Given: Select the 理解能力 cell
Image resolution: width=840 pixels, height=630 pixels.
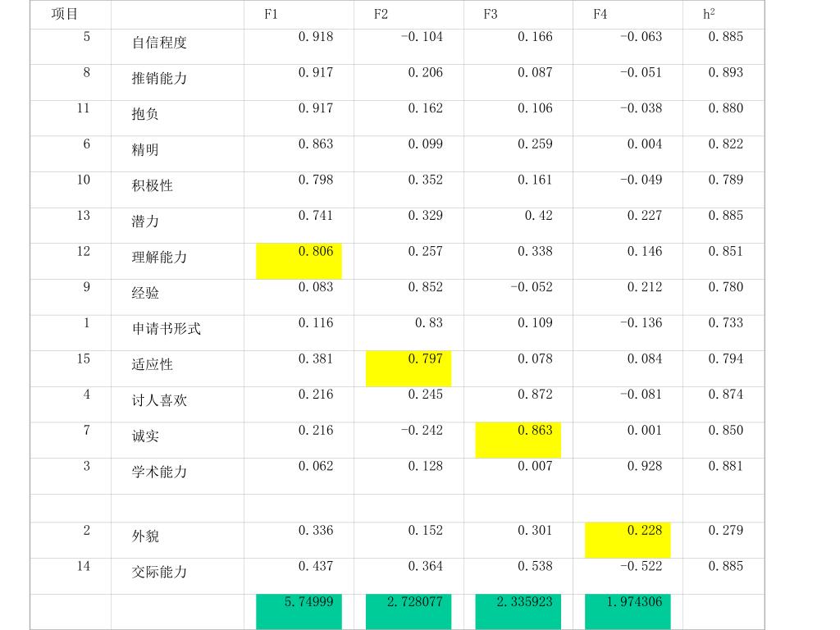Looking at the screenshot, I should pyautogui.click(x=177, y=262).
